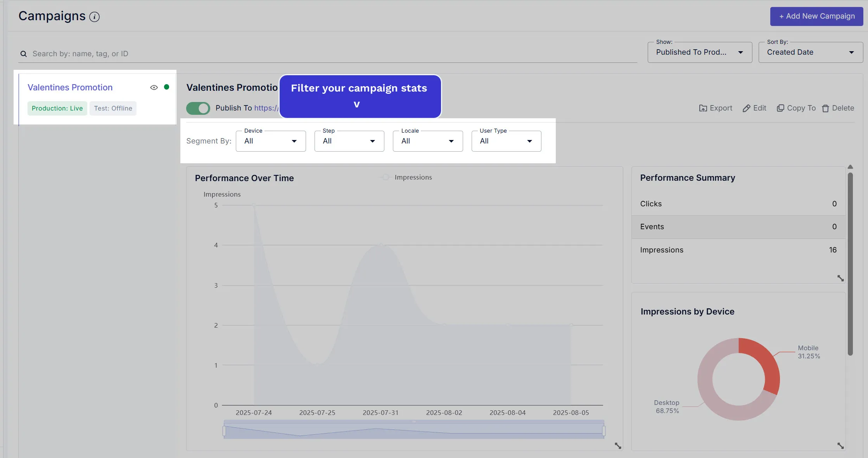The image size is (868, 458).
Task: Expand the Performance Summary panel
Action: [840, 278]
